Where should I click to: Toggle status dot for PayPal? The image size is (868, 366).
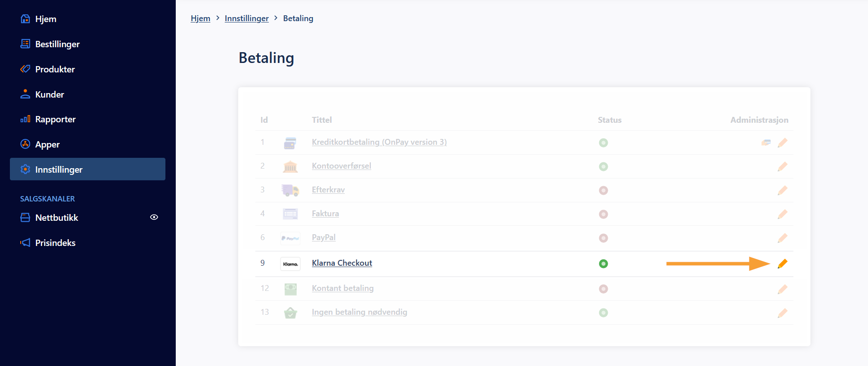(x=603, y=238)
